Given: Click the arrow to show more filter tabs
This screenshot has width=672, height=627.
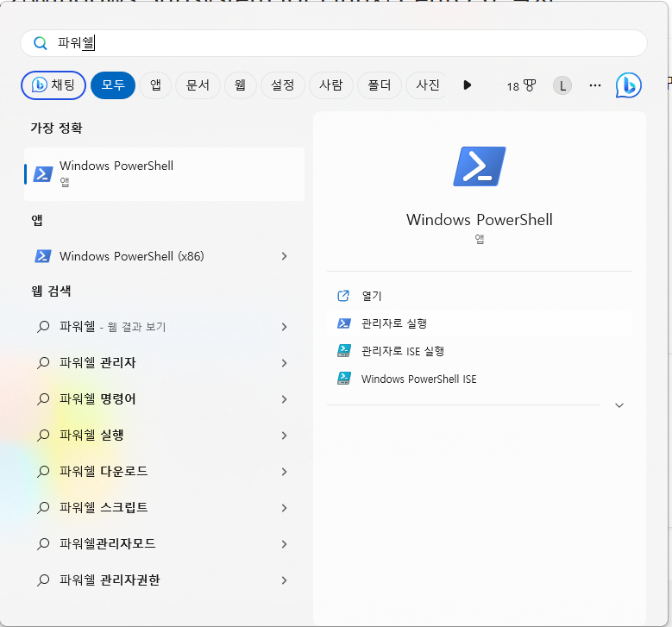Looking at the screenshot, I should click(x=468, y=85).
